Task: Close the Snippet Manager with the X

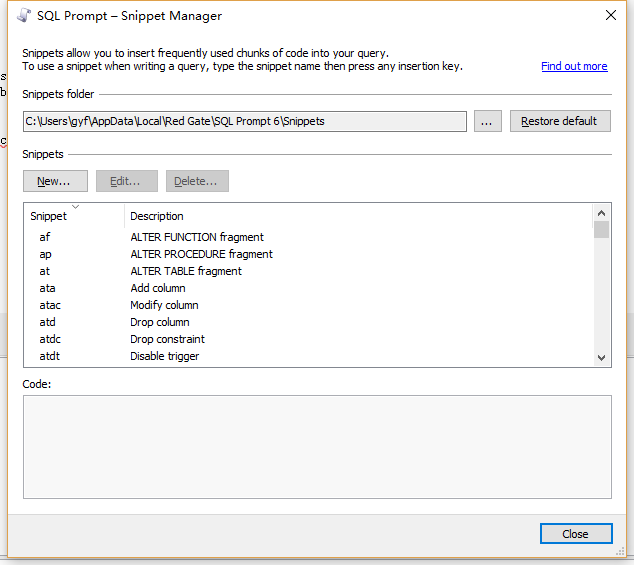Action: [611, 15]
